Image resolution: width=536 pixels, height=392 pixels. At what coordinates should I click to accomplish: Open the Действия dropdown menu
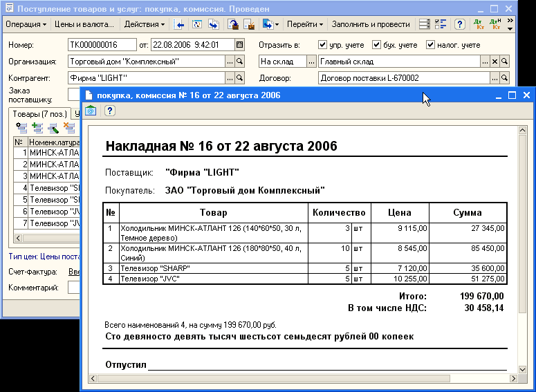click(x=145, y=24)
